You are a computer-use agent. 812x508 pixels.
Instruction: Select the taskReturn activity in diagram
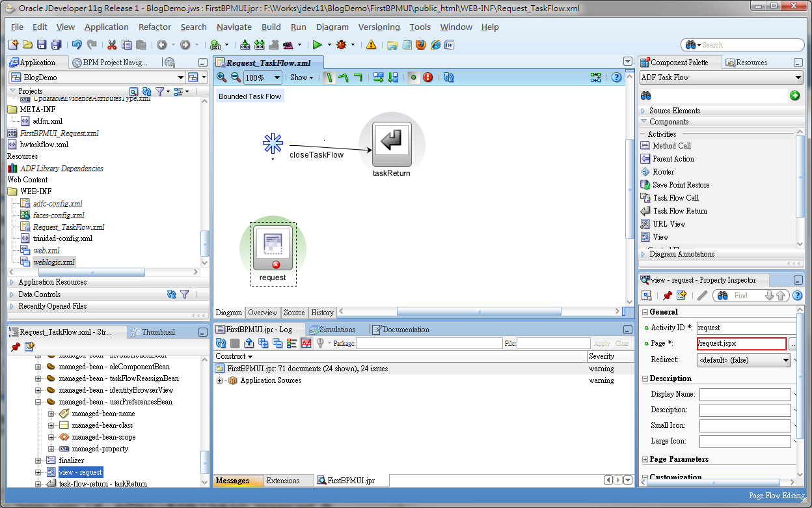point(392,144)
